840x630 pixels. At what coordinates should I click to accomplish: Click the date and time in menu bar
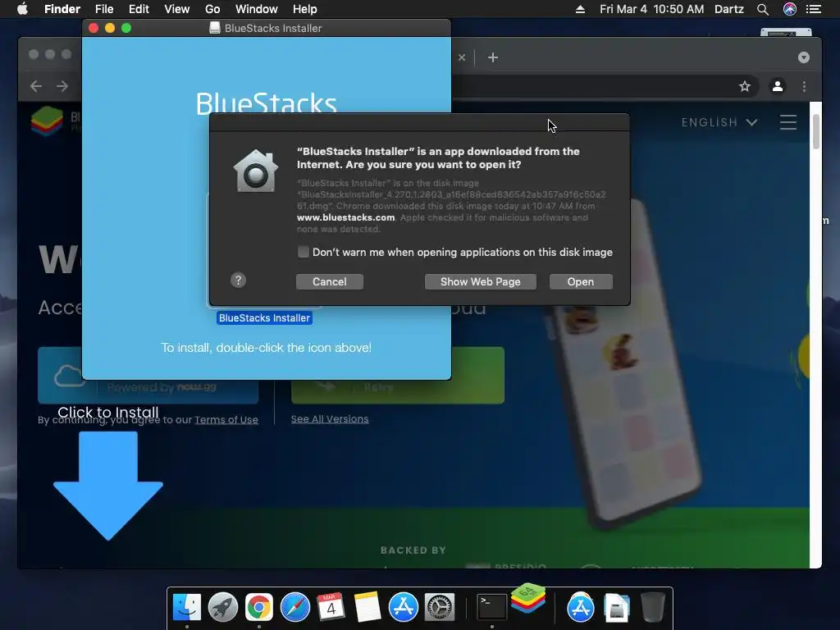point(651,9)
